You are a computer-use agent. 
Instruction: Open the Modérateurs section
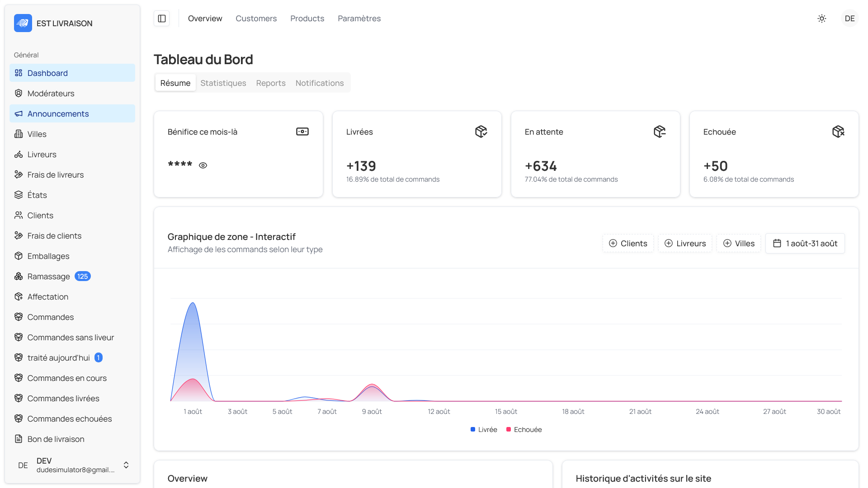click(x=51, y=93)
